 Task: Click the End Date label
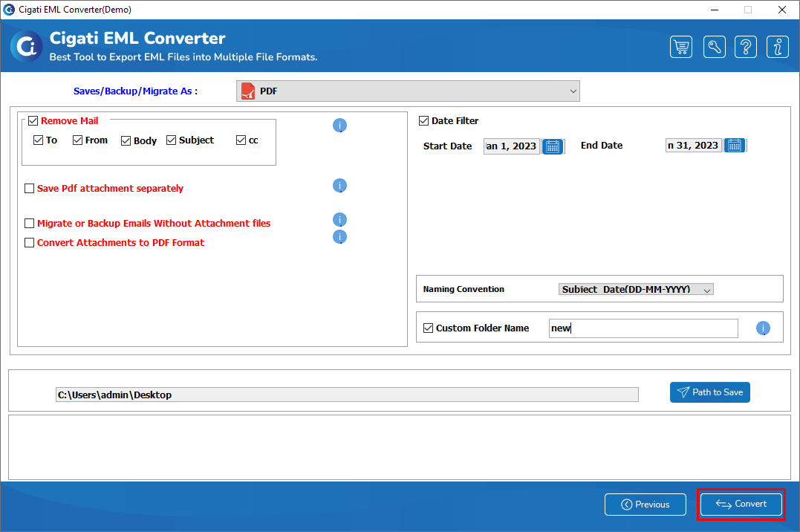click(602, 146)
